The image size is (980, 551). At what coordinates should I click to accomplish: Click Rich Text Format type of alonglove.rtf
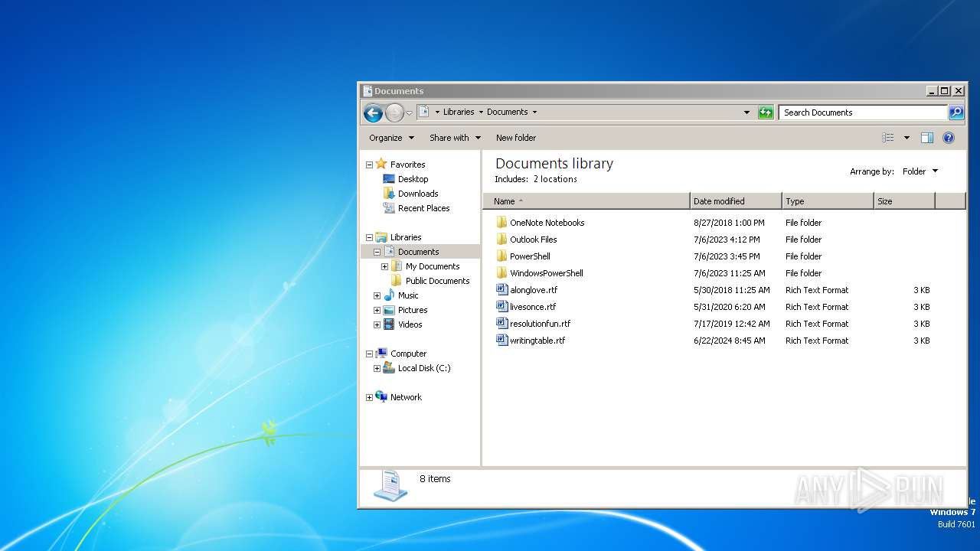pyautogui.click(x=817, y=290)
